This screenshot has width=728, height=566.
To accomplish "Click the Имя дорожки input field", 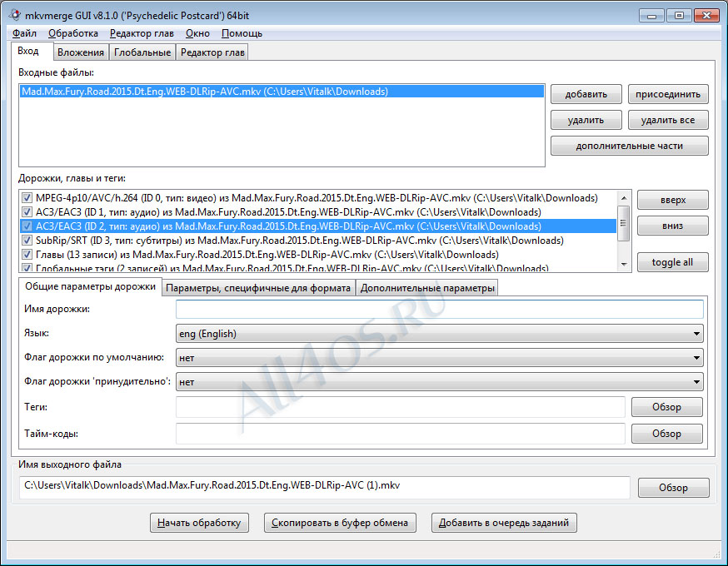I will pos(439,309).
